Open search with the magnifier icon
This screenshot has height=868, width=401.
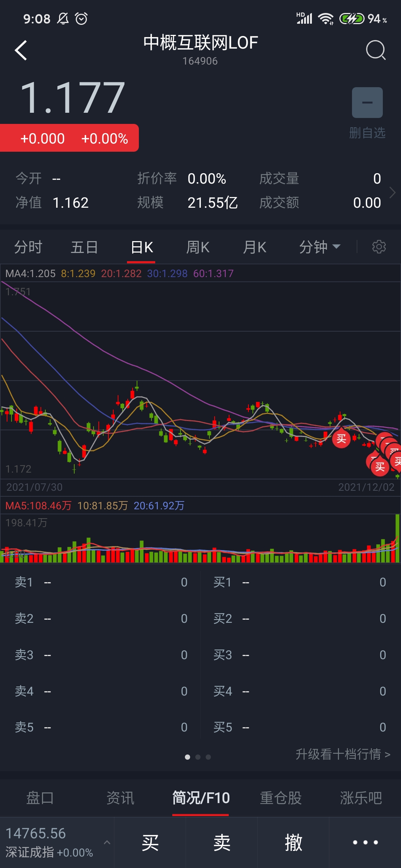click(x=375, y=50)
